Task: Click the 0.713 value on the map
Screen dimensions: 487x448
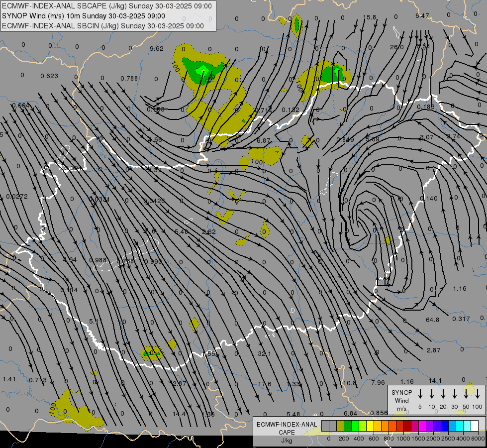Action: 38,380
